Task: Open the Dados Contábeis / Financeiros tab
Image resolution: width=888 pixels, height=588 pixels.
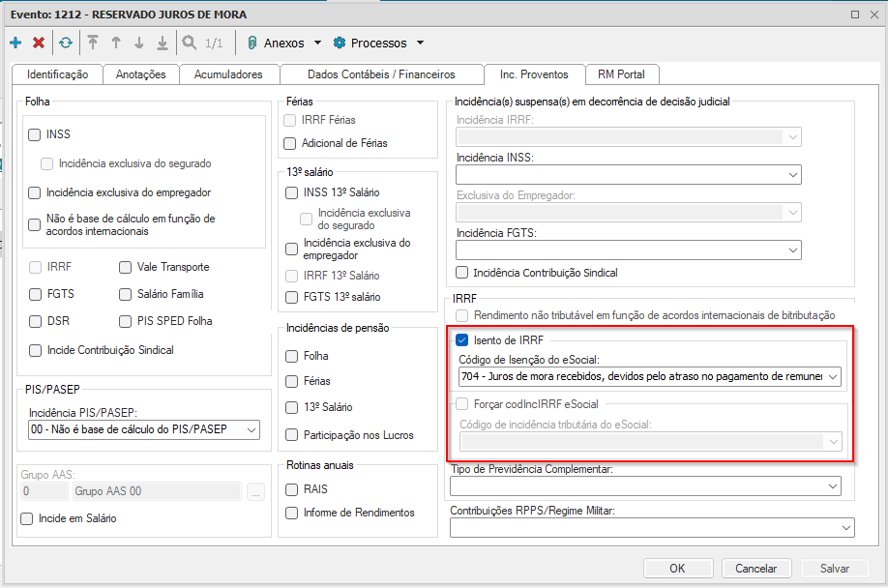Action: (x=381, y=74)
